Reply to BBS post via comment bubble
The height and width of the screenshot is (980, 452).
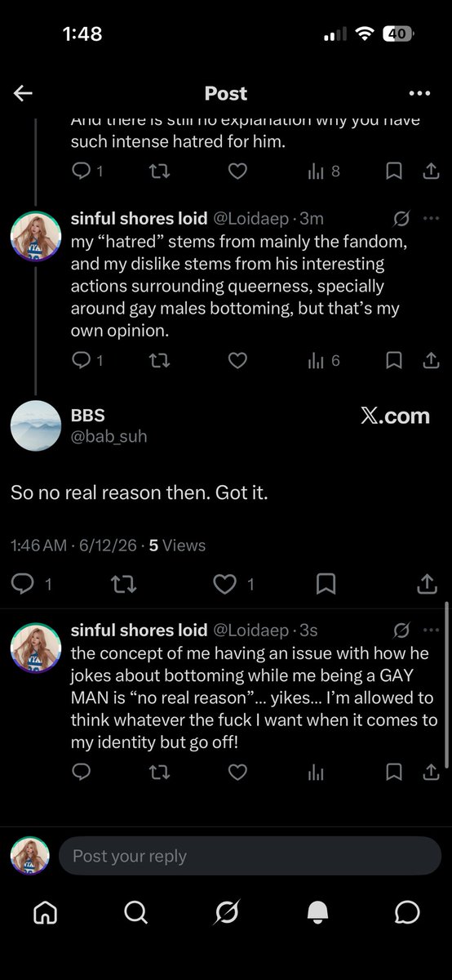click(x=23, y=583)
